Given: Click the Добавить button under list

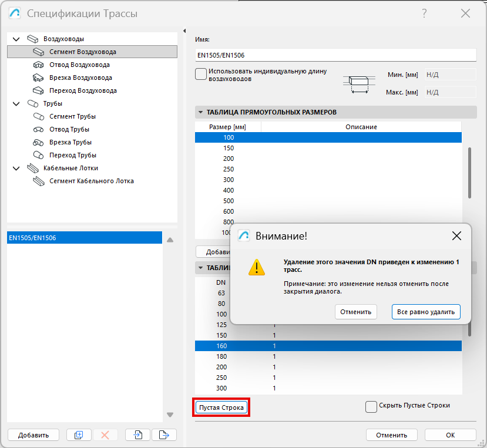Looking at the screenshot, I should click(33, 435).
